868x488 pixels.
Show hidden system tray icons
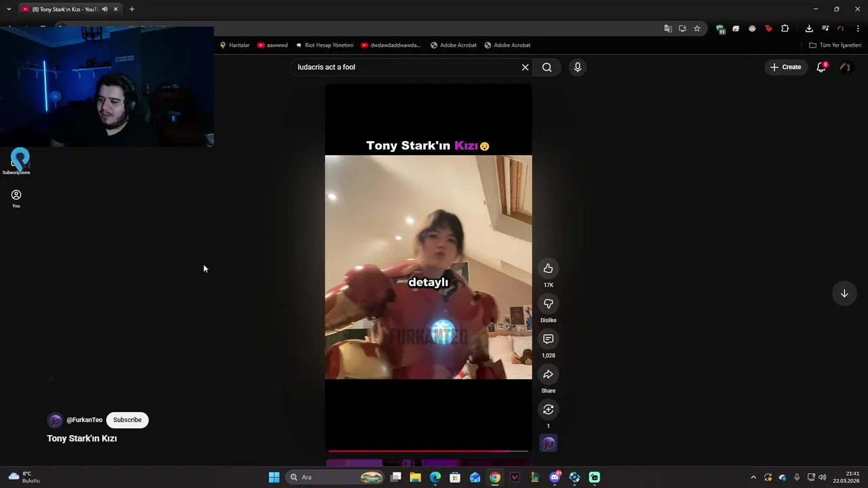click(753, 477)
